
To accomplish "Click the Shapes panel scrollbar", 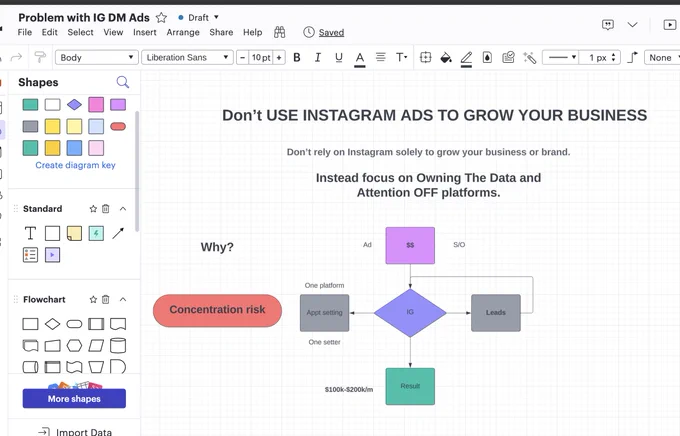I will [x=137, y=171].
